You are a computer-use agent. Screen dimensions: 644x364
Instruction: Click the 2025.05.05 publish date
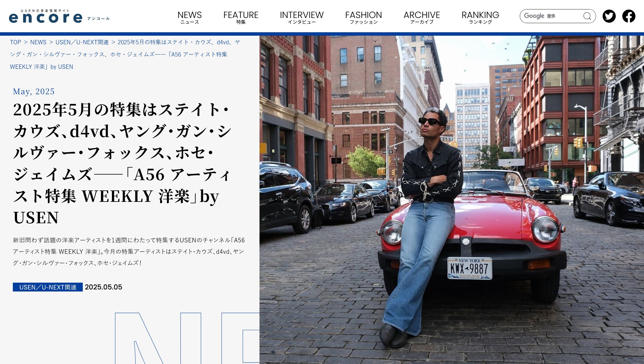(103, 287)
